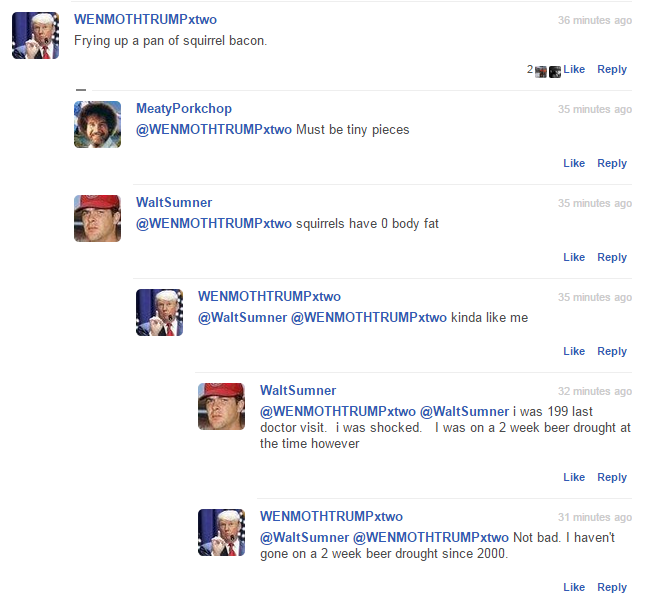Reply to the squirrel bacon comment
The height and width of the screenshot is (605, 656).
coord(612,69)
